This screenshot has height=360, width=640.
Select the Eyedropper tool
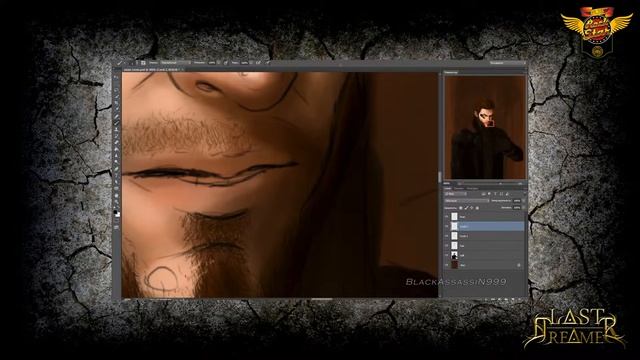coord(116,109)
